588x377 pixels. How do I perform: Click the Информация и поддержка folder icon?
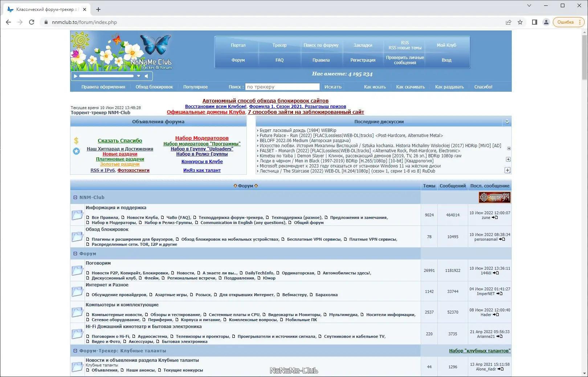77,215
